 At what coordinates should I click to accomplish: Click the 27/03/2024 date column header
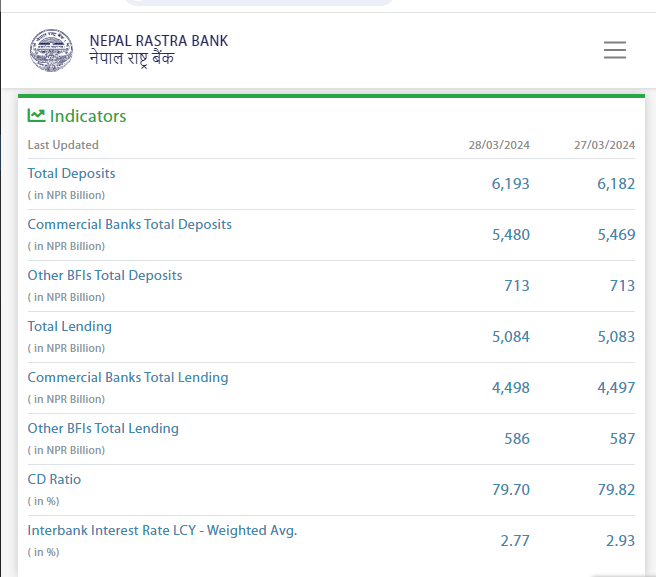(604, 145)
